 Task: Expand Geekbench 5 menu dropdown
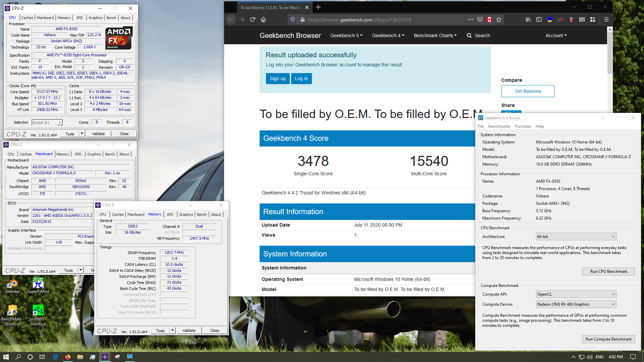(346, 36)
